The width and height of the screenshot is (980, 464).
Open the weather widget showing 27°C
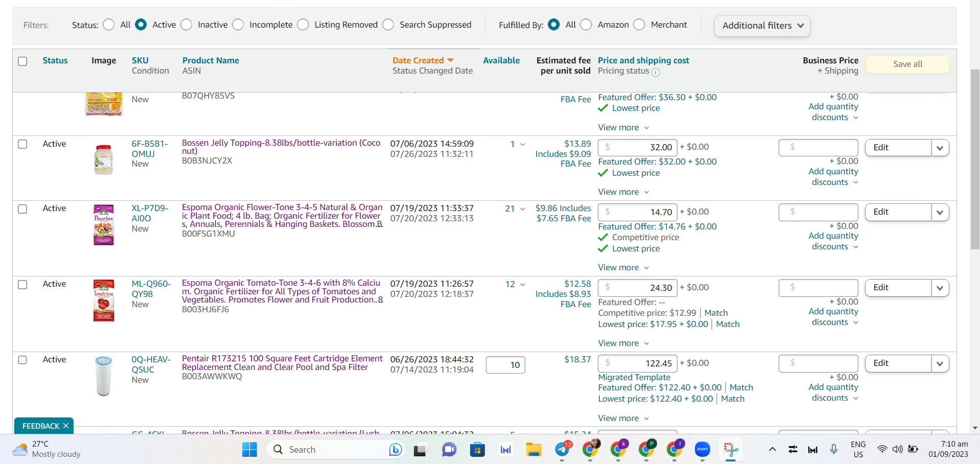[47, 449]
